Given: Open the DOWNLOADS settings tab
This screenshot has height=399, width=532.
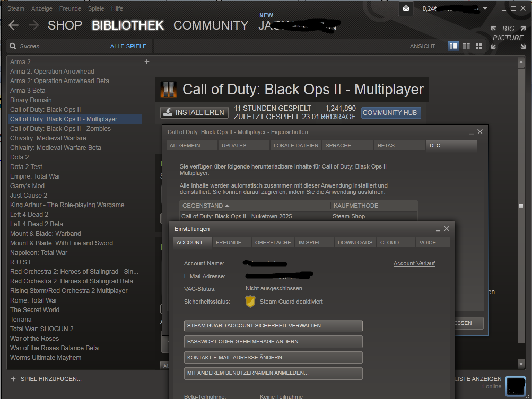Looking at the screenshot, I should [x=355, y=242].
